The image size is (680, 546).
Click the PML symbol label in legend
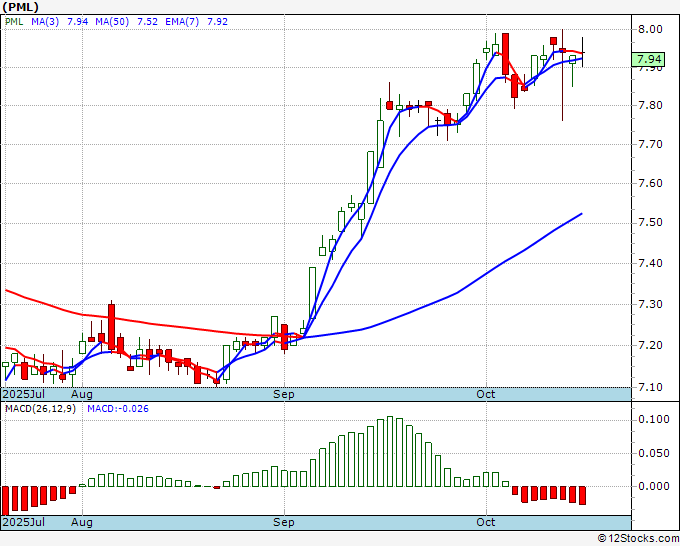(x=14, y=22)
